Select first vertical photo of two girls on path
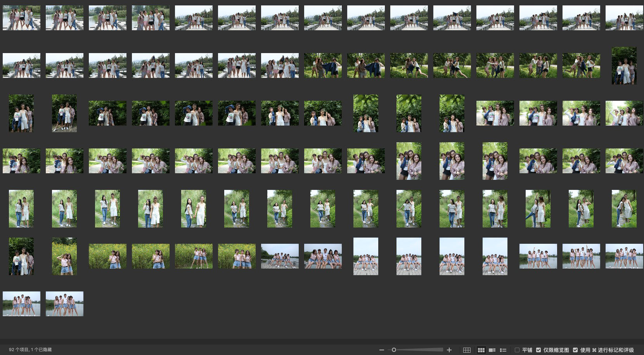This screenshot has width=644, height=355. (x=21, y=209)
